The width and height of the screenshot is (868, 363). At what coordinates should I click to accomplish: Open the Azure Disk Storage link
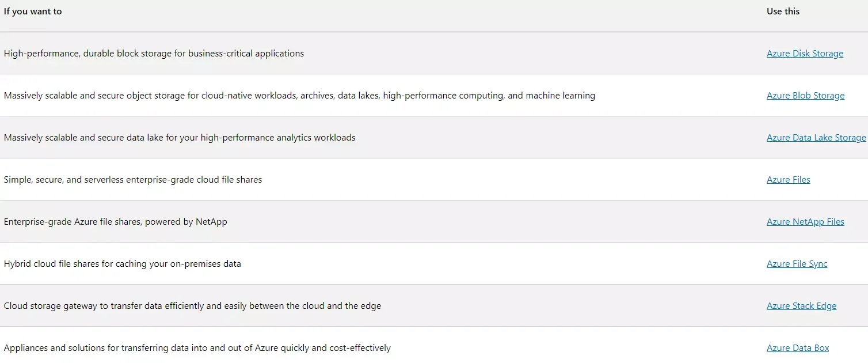tap(805, 53)
